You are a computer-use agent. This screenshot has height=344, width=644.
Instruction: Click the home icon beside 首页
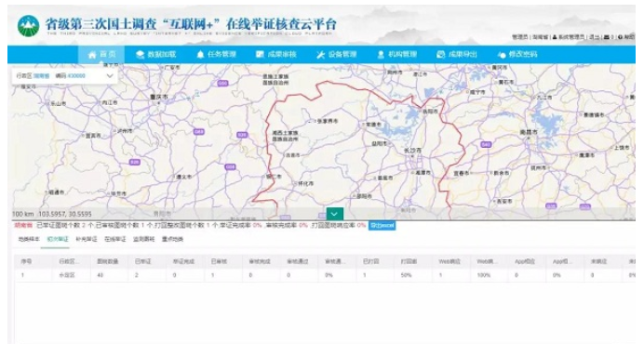coord(92,55)
